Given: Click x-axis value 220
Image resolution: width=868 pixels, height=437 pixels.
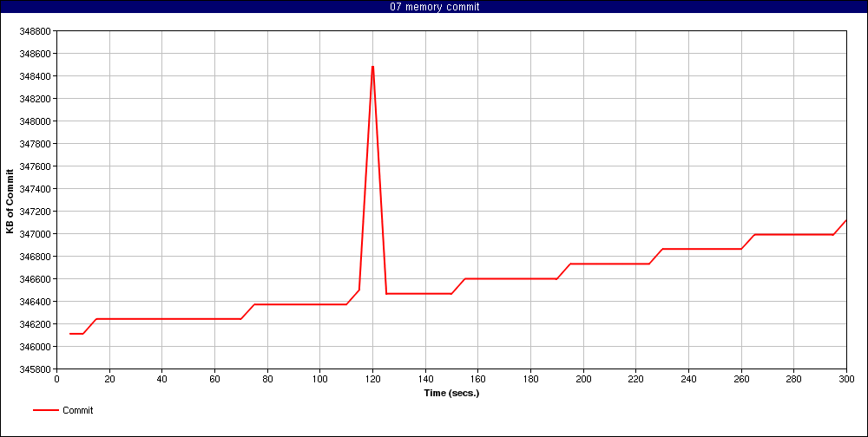Looking at the screenshot, I should tap(636, 379).
